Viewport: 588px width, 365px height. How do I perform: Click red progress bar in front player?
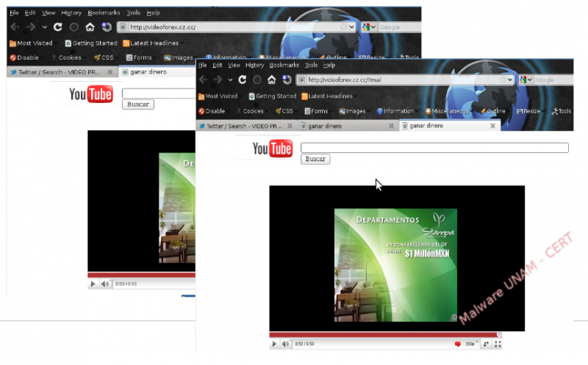[x=385, y=335]
